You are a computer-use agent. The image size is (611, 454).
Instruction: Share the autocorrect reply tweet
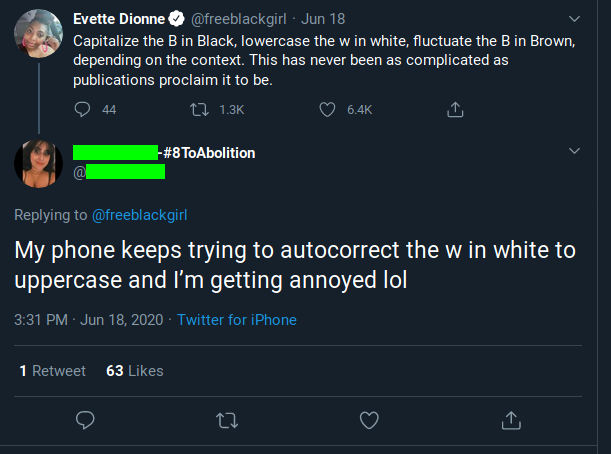[x=510, y=419]
